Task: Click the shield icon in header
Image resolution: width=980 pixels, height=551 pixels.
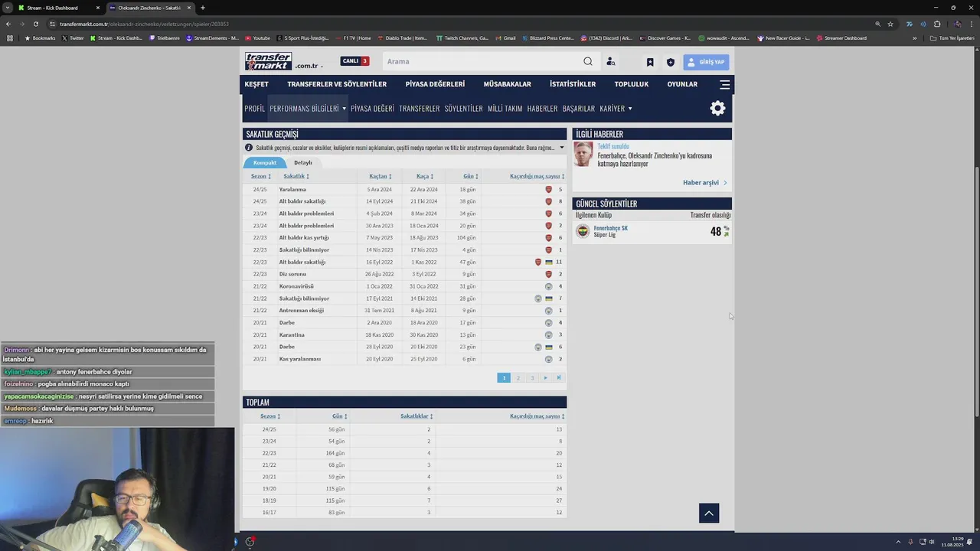Action: pyautogui.click(x=671, y=62)
